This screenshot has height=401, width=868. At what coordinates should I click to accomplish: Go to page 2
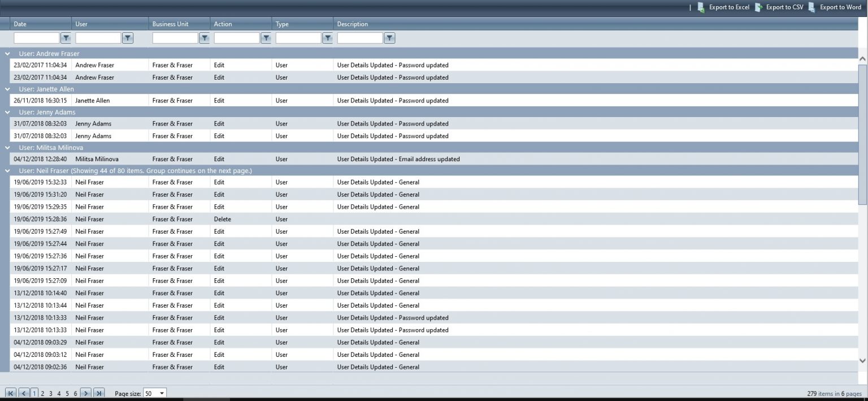(x=42, y=394)
